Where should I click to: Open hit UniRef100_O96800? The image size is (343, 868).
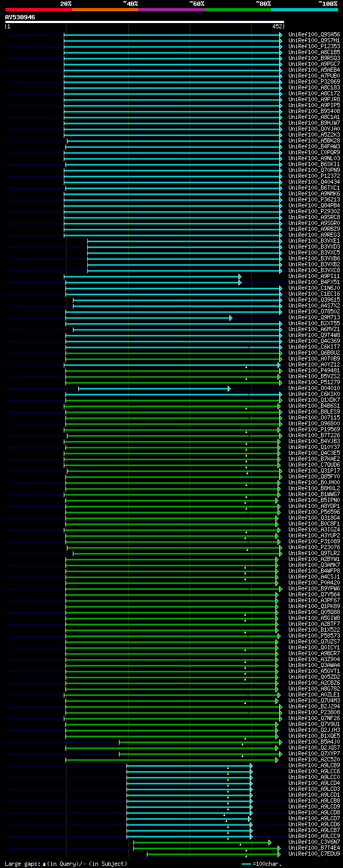click(314, 423)
